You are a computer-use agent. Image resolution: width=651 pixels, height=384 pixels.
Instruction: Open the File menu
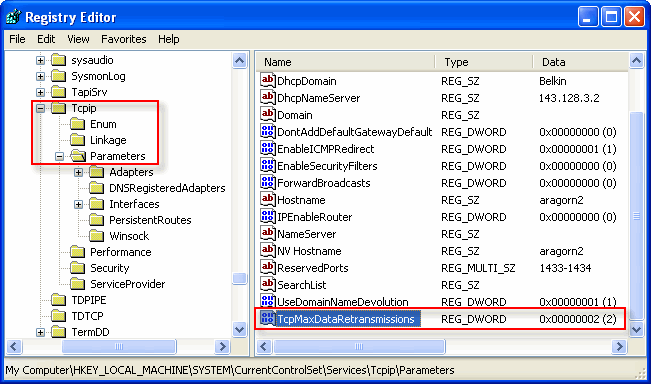click(17, 39)
